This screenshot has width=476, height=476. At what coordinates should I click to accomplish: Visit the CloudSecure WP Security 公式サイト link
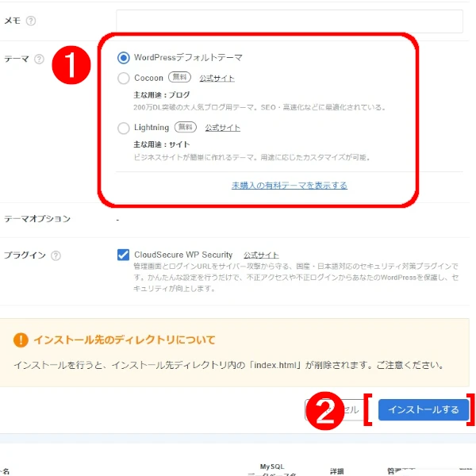click(261, 255)
